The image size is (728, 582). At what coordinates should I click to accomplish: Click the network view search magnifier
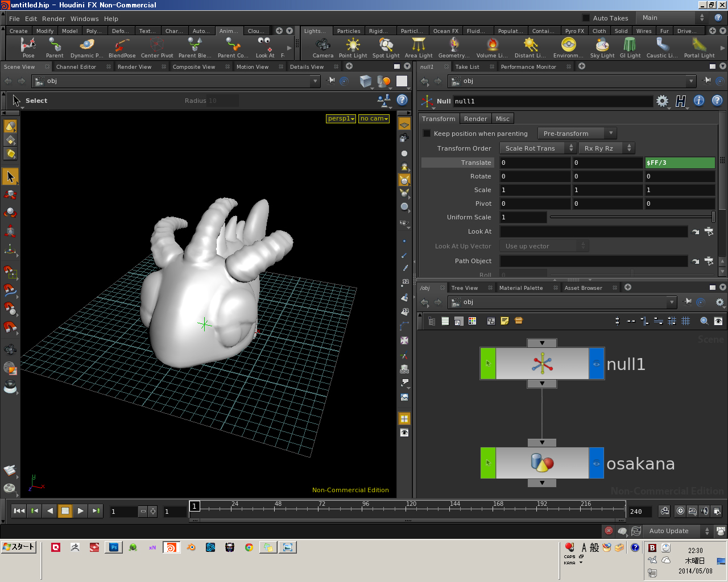click(704, 321)
